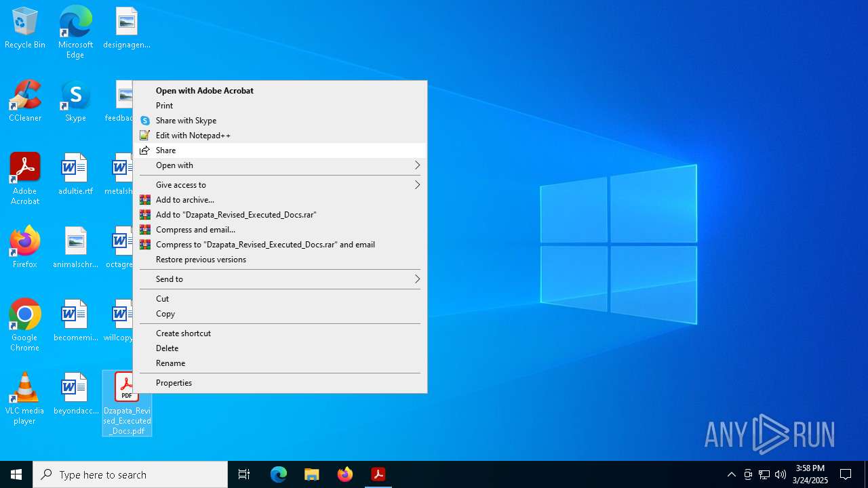This screenshot has width=868, height=488.
Task: Click the highlighted Share menu entry
Action: 280,150
